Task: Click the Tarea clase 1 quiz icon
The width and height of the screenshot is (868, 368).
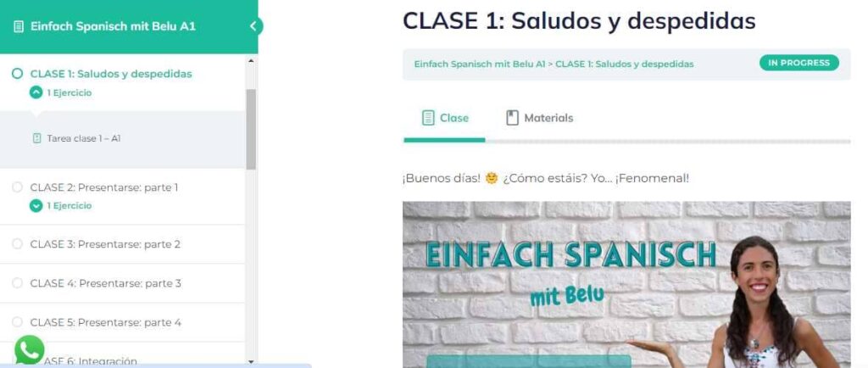Action: pos(37,138)
